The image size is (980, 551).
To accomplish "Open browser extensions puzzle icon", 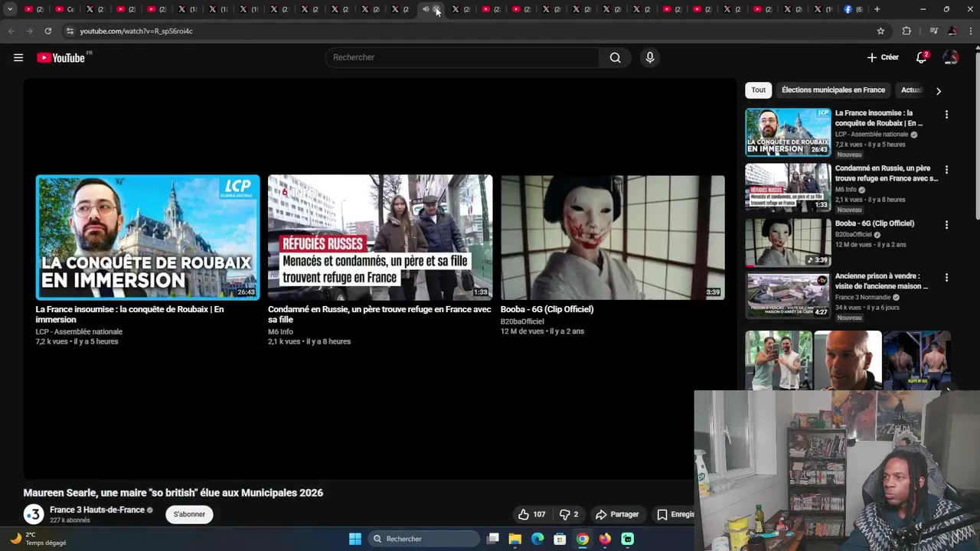I will click(x=906, y=31).
